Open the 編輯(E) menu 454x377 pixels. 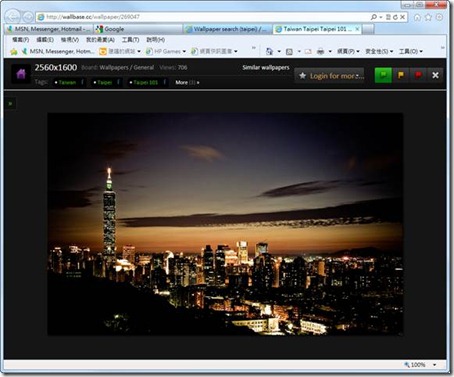[x=45, y=40]
